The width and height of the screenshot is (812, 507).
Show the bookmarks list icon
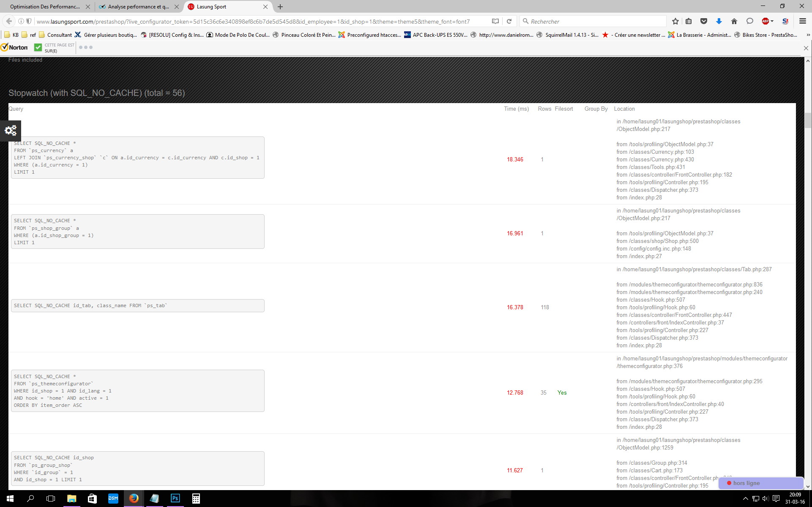[689, 21]
